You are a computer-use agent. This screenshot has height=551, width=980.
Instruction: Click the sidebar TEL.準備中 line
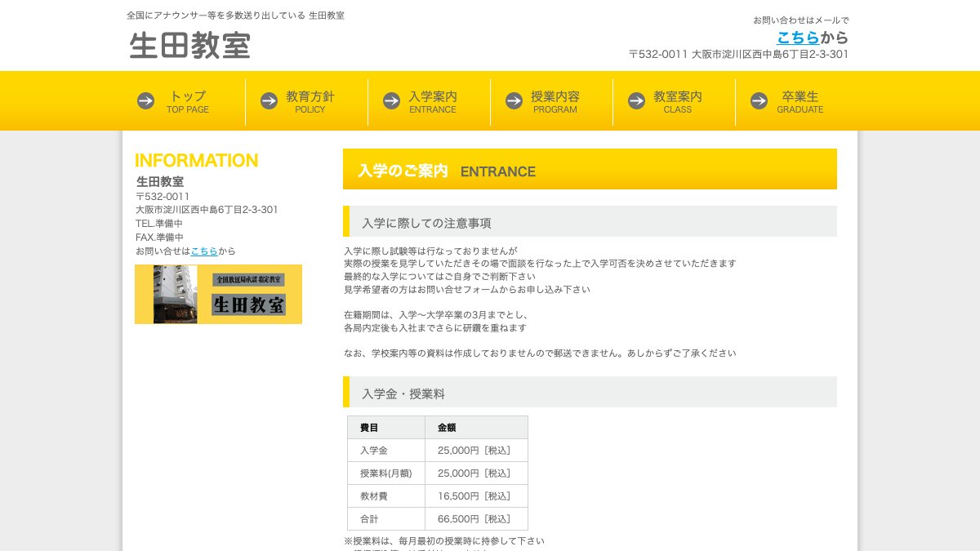click(x=159, y=224)
